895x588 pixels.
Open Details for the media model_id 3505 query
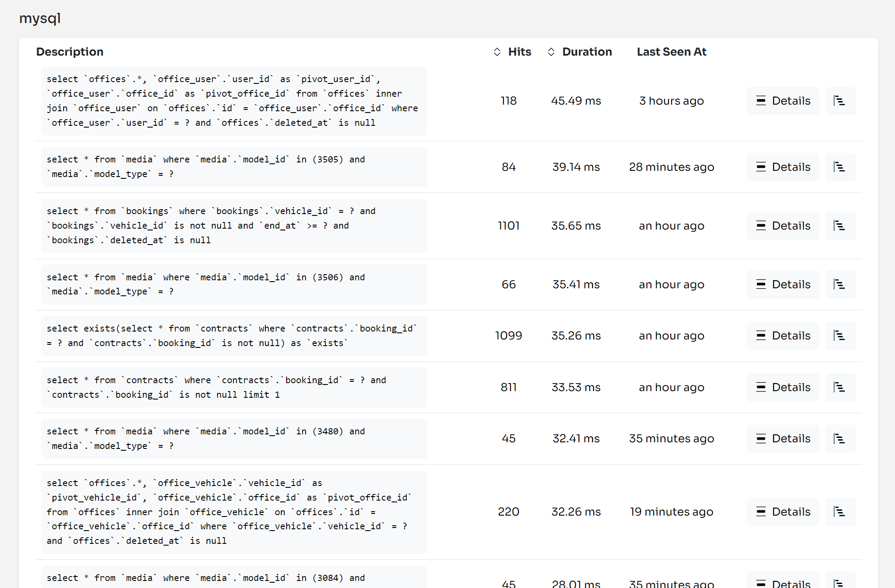click(x=782, y=167)
